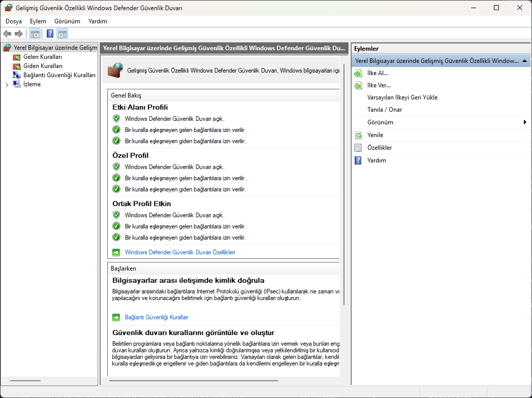Image resolution: width=532 pixels, height=398 pixels.
Task: Click the Giden Kuralları firewall icon
Action: click(x=17, y=66)
